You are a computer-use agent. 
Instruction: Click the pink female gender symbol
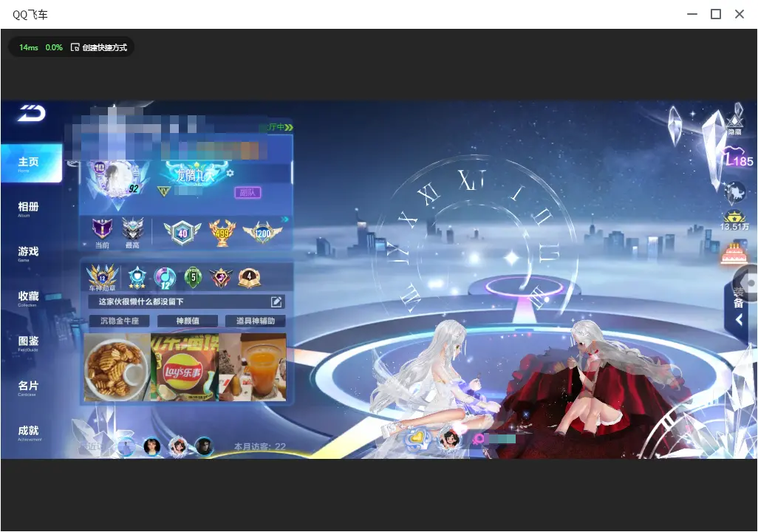(479, 440)
